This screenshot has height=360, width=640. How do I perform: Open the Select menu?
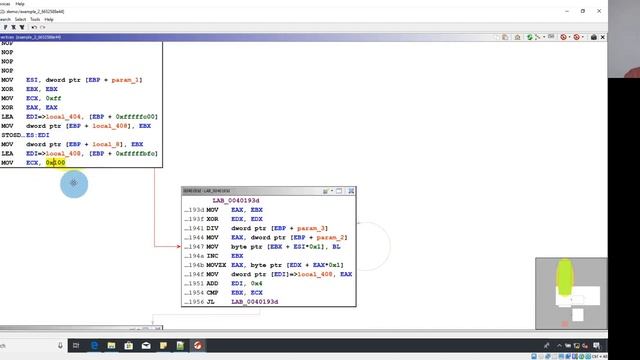tap(20, 19)
